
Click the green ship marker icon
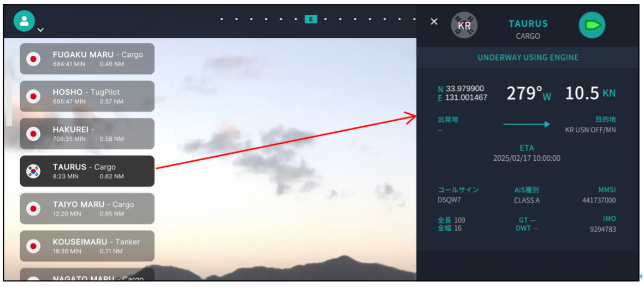(x=592, y=25)
